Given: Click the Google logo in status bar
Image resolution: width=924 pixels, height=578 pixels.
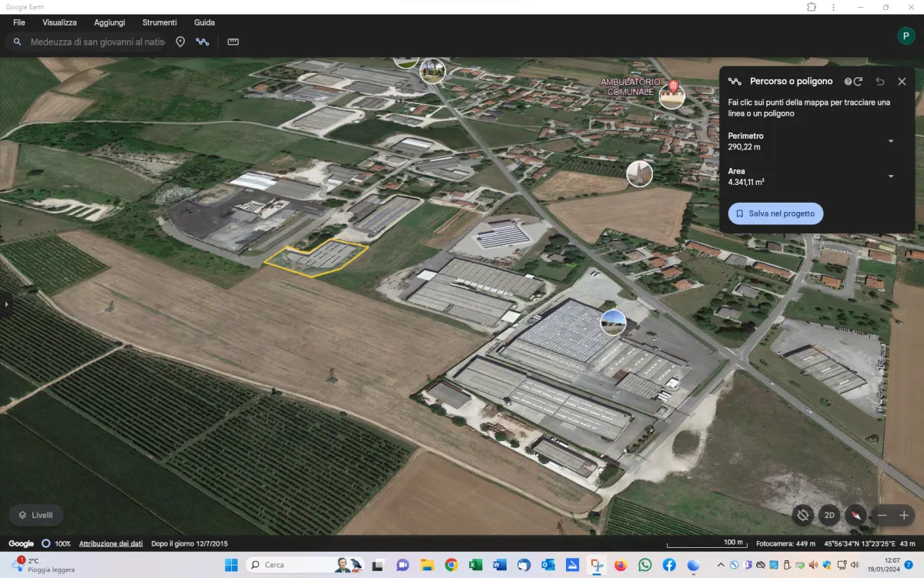Looking at the screenshot, I should pos(22,543).
